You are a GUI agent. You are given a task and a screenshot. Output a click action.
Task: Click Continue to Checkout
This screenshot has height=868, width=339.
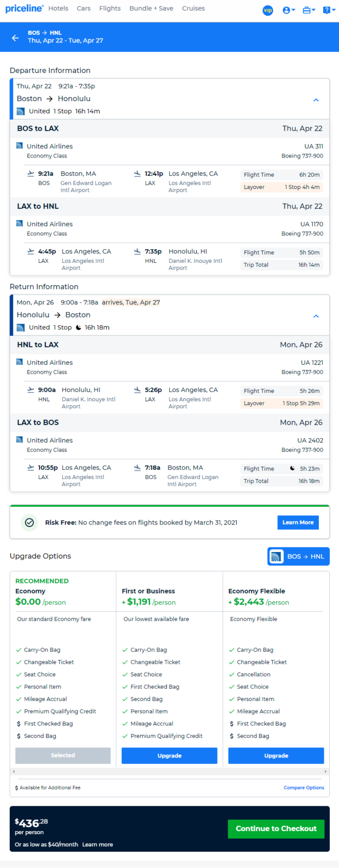point(276,828)
